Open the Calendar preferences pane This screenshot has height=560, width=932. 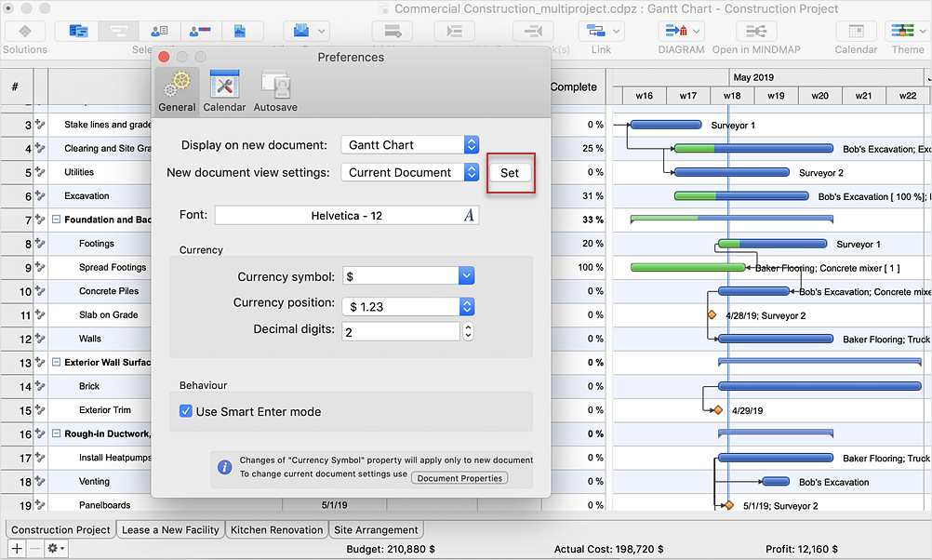click(224, 92)
